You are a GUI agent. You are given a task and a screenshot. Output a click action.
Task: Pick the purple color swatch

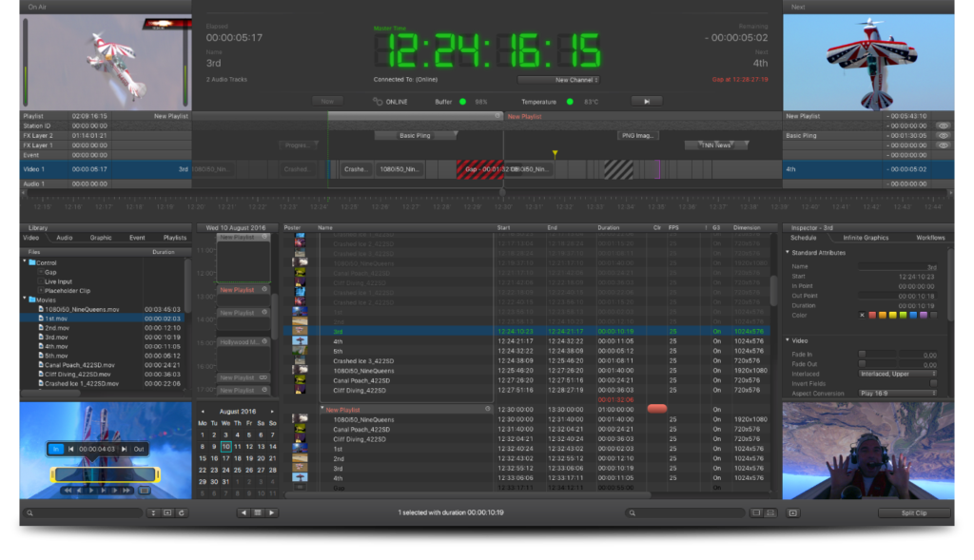coord(923,316)
